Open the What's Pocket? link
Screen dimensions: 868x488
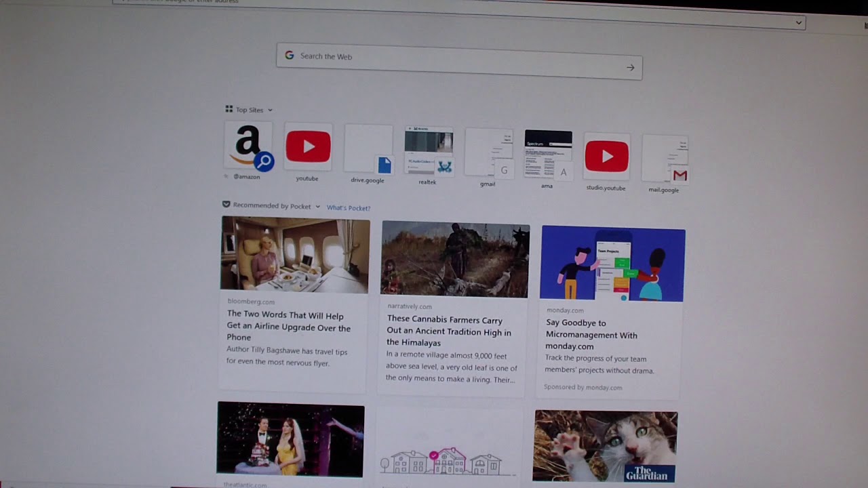(349, 208)
